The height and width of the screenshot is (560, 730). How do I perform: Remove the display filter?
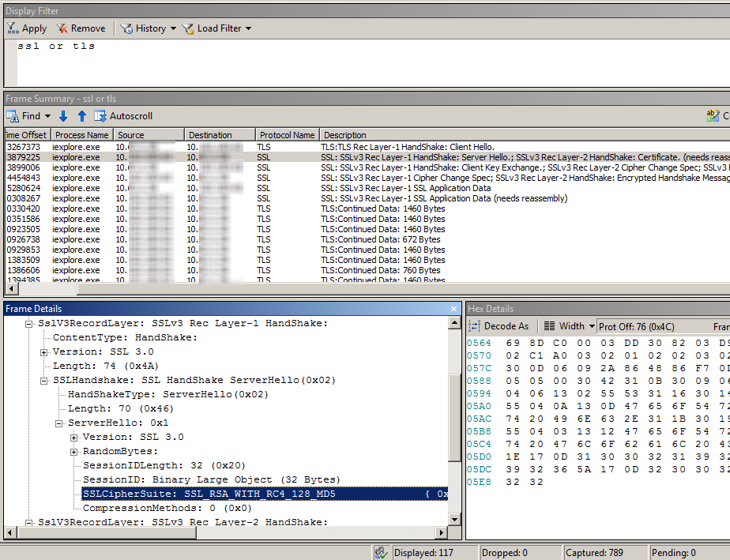[81, 28]
